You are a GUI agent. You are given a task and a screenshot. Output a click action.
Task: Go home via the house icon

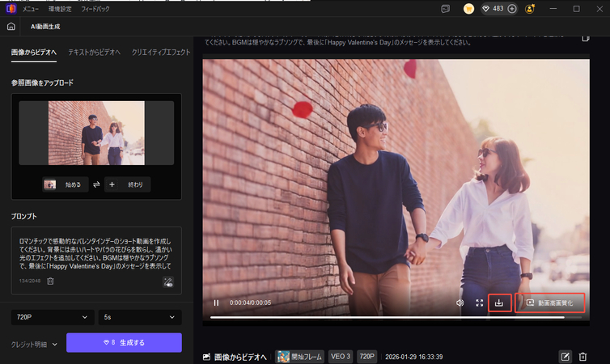[x=11, y=27]
